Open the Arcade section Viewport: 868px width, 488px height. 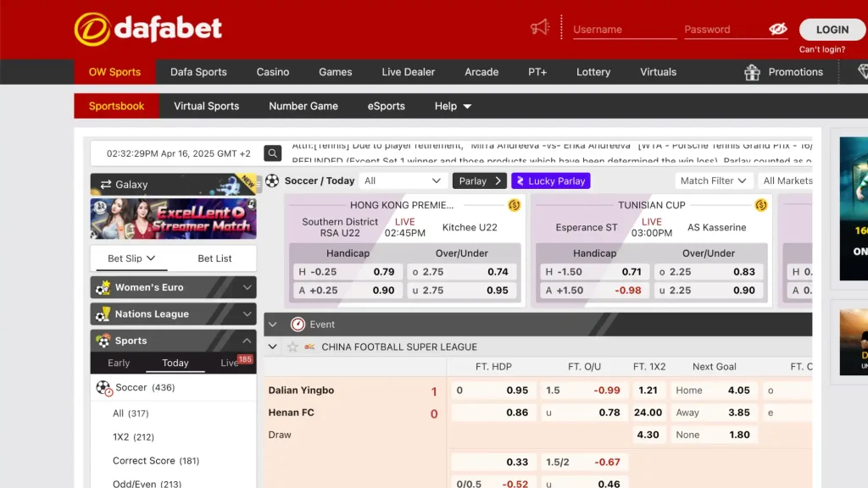coord(481,72)
